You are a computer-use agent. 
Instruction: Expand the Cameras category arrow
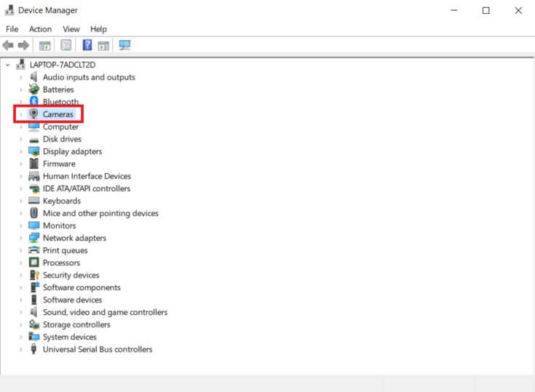(21, 114)
